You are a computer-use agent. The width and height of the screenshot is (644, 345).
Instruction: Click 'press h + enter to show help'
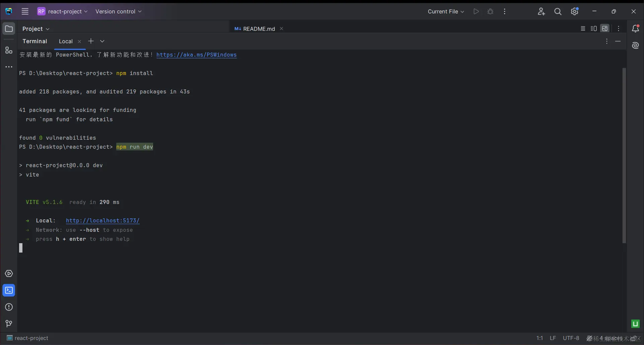82,239
